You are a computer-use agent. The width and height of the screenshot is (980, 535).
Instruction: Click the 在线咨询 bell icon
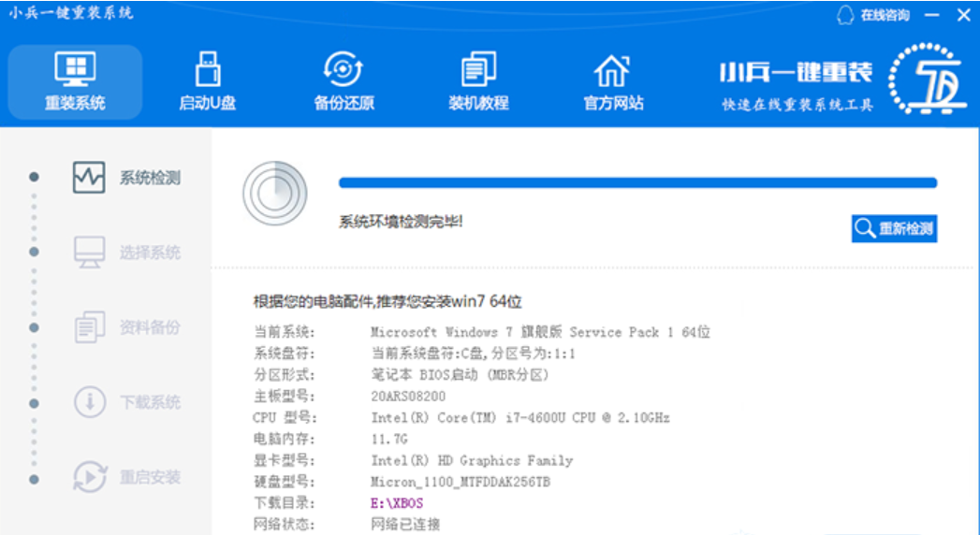pos(845,15)
